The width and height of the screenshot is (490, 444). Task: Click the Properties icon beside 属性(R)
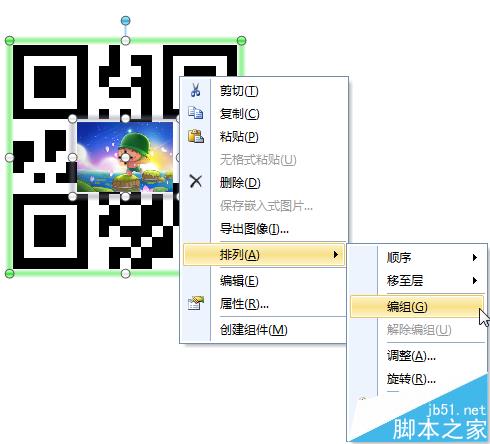click(x=196, y=303)
